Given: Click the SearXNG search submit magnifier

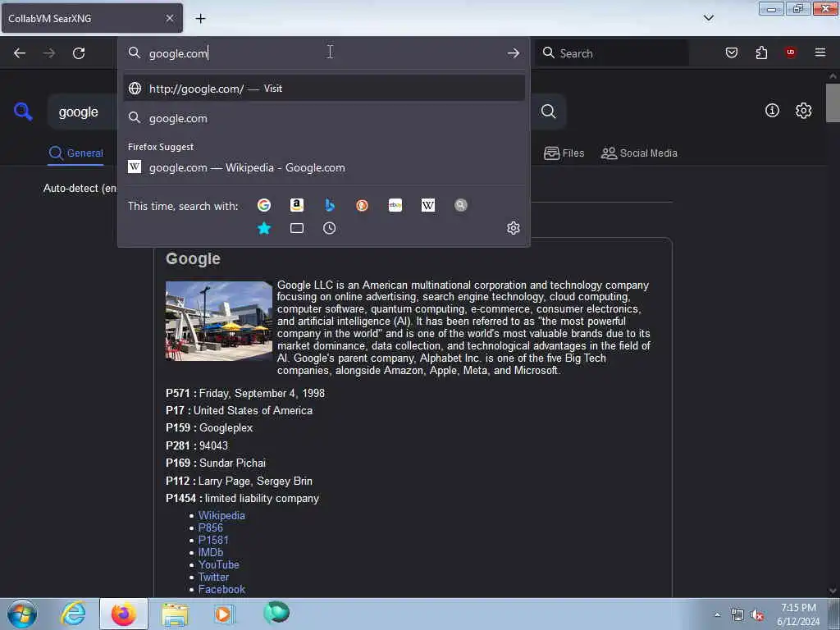Looking at the screenshot, I should 549,112.
